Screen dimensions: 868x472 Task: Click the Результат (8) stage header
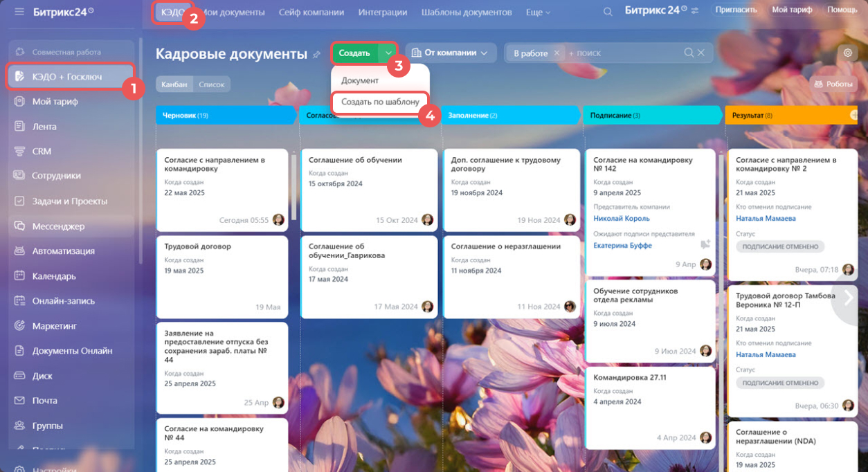click(791, 115)
